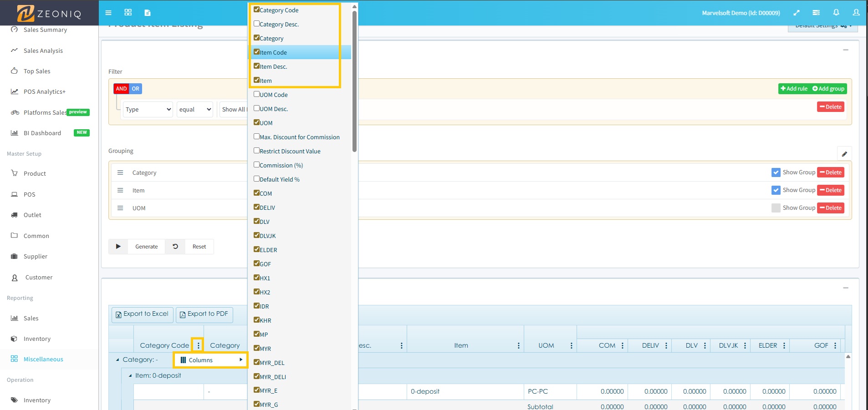Collapse the Category: - group row

pos(117,359)
